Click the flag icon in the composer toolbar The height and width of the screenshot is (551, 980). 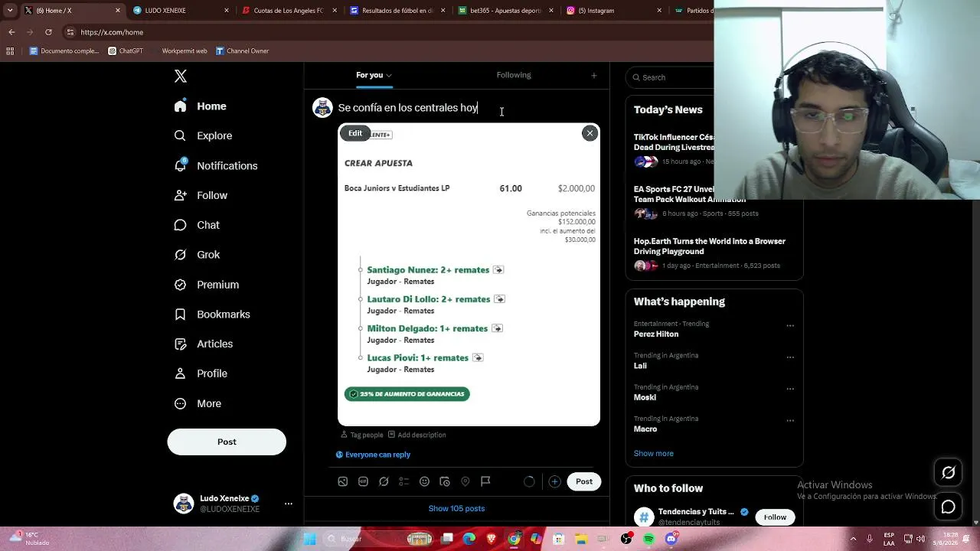coord(485,481)
